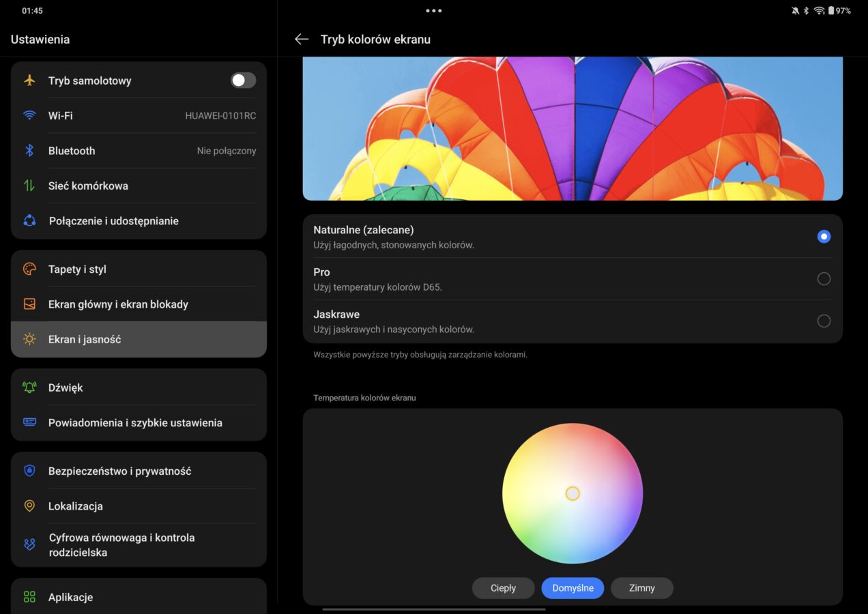
Task: Choose the Zimny temperature button
Action: click(641, 588)
